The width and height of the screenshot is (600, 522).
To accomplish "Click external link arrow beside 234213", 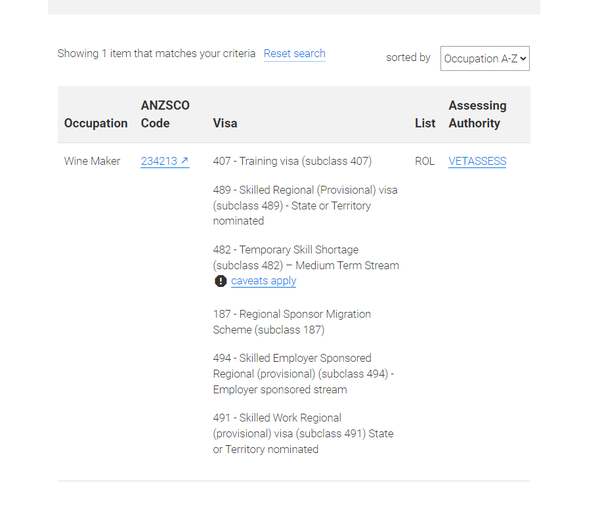I will tap(184, 160).
